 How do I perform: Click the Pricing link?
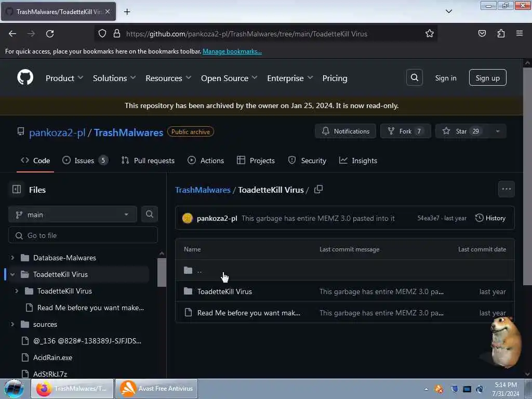pos(335,78)
